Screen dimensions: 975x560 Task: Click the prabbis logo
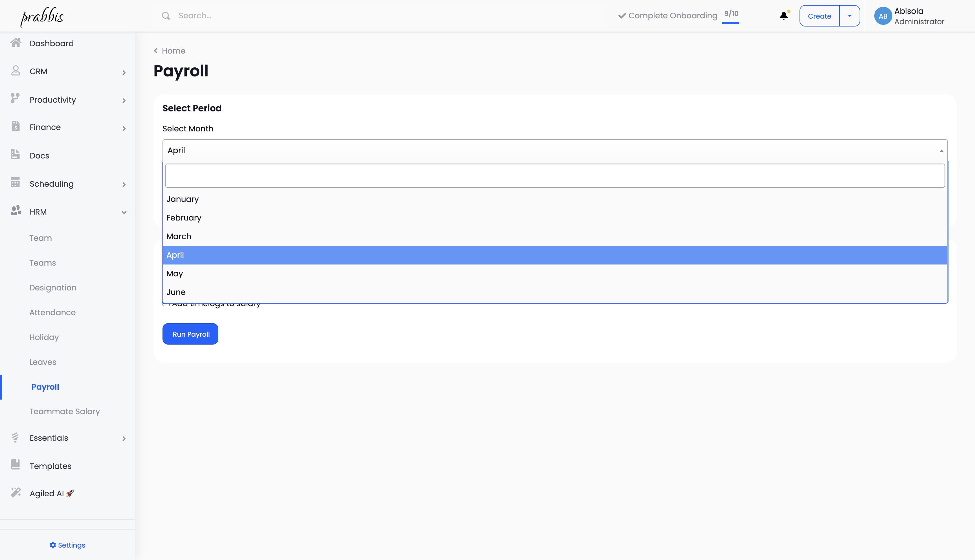(x=42, y=17)
